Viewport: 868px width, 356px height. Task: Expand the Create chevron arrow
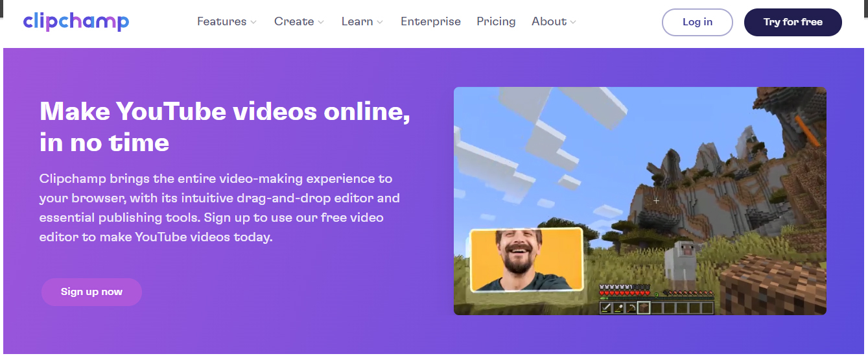pyautogui.click(x=321, y=23)
